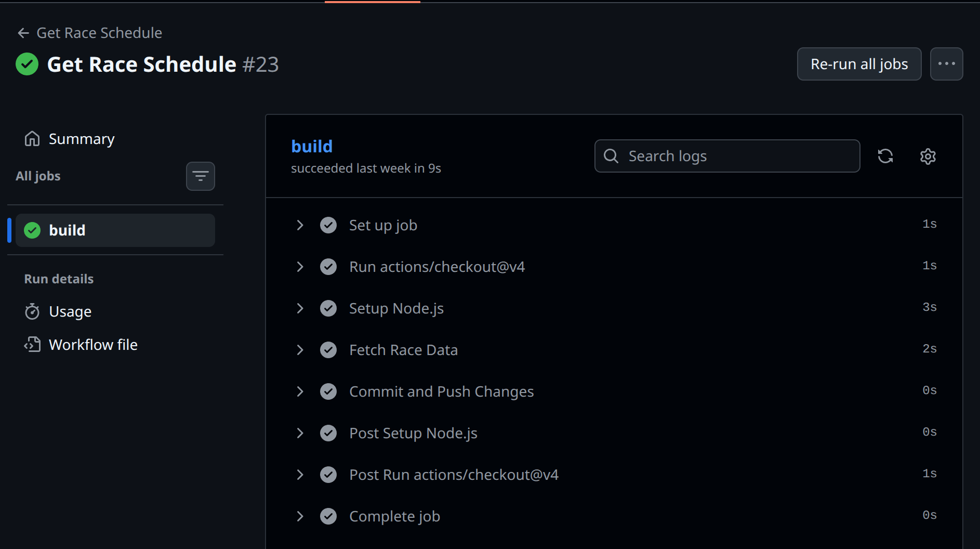Image resolution: width=980 pixels, height=549 pixels.
Task: Click the Usage stopwatch icon
Action: pyautogui.click(x=32, y=311)
